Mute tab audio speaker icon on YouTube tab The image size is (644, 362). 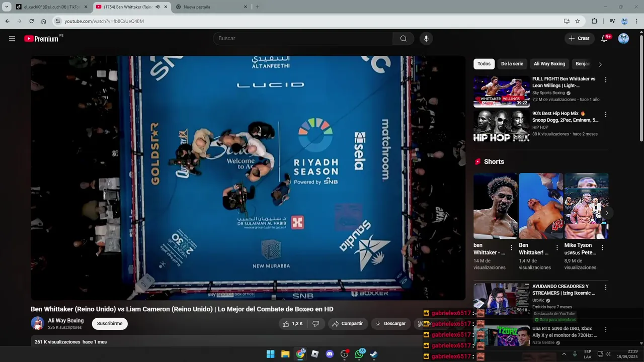pos(157,7)
